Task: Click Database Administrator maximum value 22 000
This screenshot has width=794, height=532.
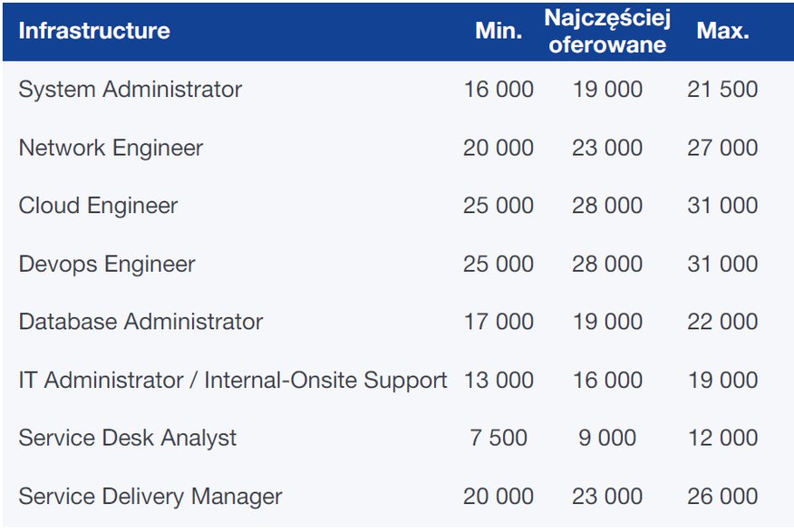Action: click(722, 322)
